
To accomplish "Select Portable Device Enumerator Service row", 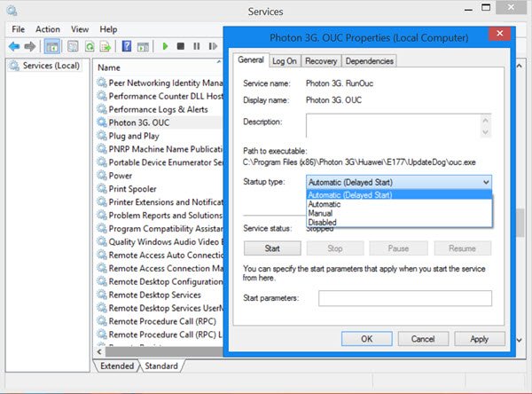I will point(160,162).
